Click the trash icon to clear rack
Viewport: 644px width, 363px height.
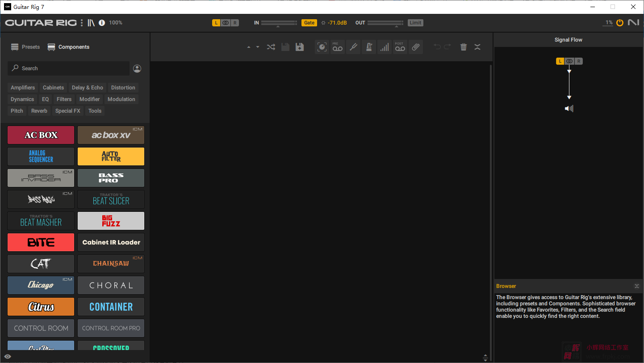pyautogui.click(x=464, y=47)
